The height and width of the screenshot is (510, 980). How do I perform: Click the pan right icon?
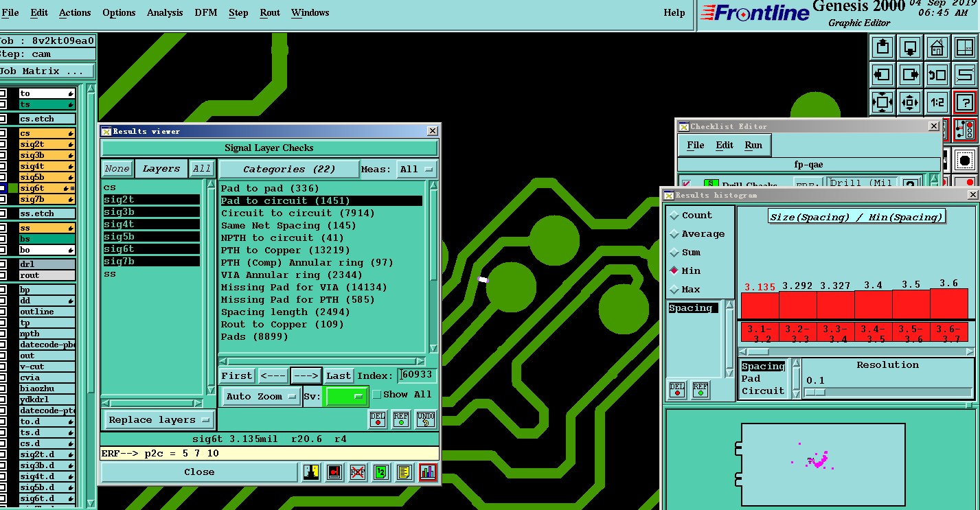[x=910, y=75]
